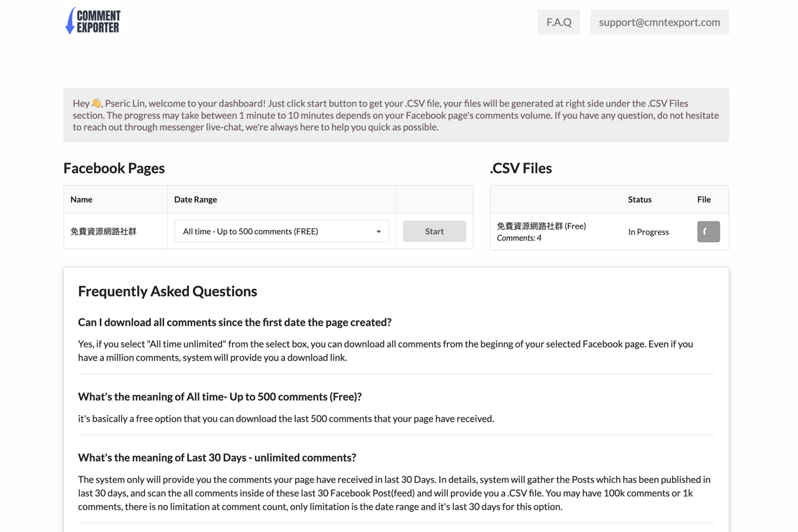Start exporting comments for 免費資源網路社群
The image size is (798, 532).
click(435, 231)
